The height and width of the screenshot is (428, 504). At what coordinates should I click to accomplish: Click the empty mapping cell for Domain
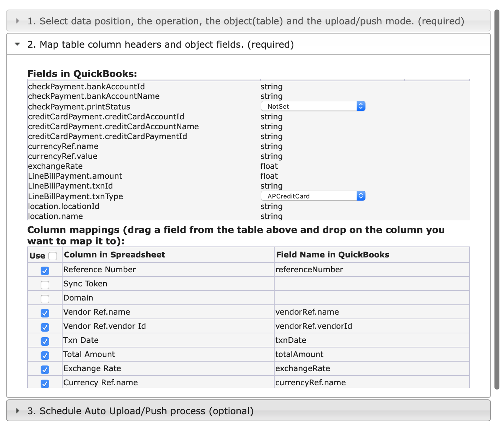pos(372,298)
